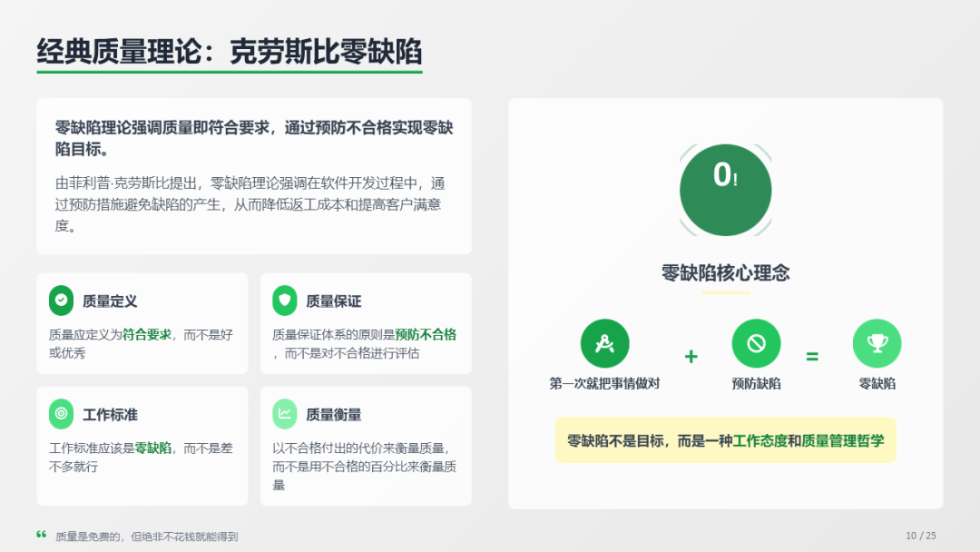The image size is (980, 552).
Task: Click the green quotation mark icon in footer
Action: (41, 535)
